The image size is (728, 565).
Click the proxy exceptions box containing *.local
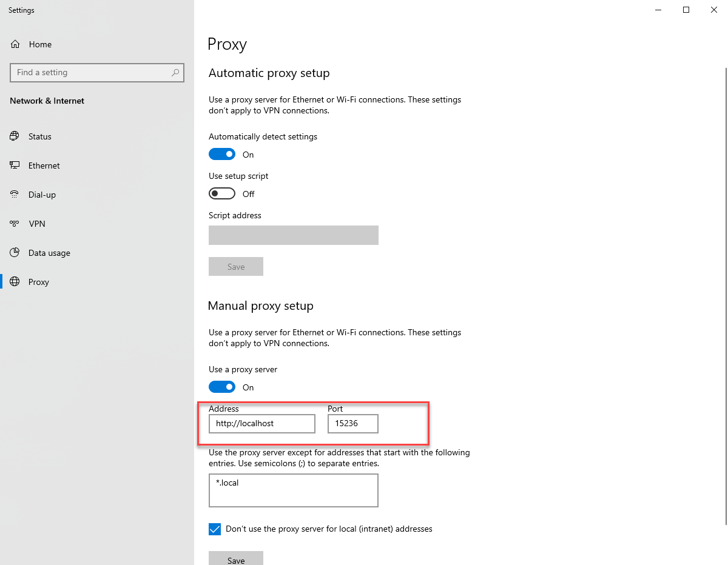(x=293, y=490)
